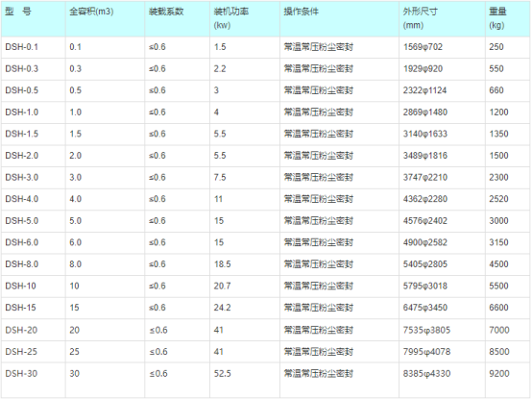Click the power value 18.5 cell
The height and width of the screenshot is (399, 532).
245,264
